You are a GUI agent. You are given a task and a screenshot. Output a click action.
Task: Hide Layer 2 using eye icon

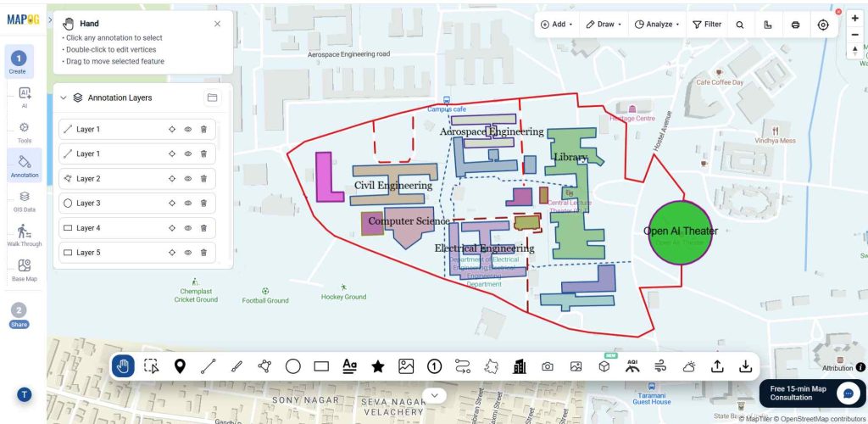click(x=187, y=179)
